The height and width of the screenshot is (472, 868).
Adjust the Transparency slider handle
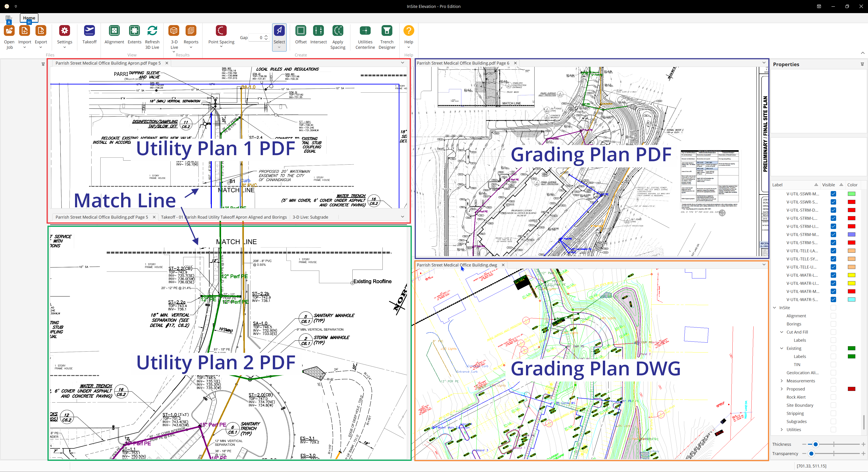811,454
